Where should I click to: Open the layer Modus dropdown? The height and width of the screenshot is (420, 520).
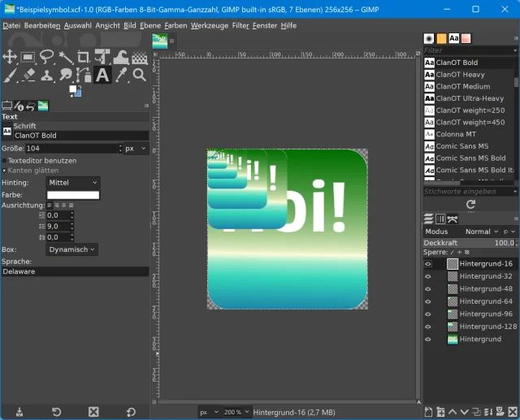click(483, 232)
